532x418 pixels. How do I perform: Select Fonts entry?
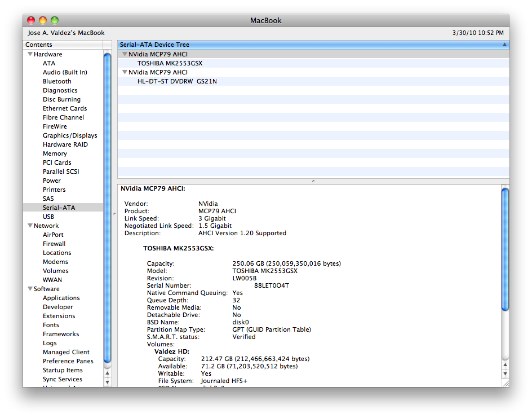tap(51, 324)
